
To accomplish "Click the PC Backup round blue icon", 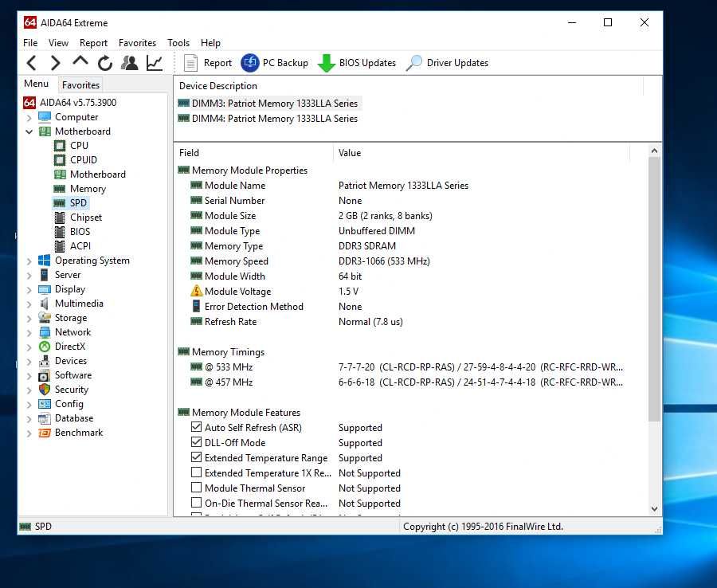I will (249, 63).
